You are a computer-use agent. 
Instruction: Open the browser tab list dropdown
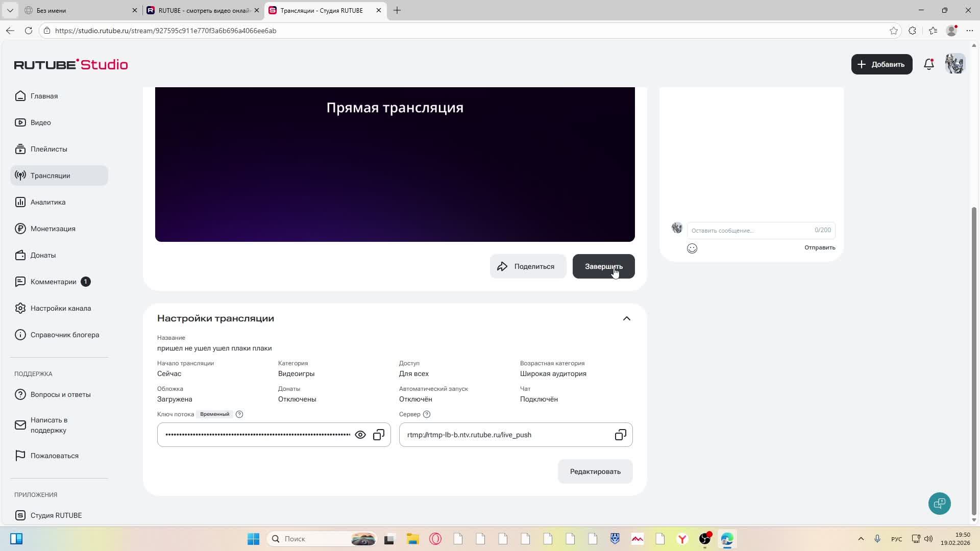coord(10,10)
